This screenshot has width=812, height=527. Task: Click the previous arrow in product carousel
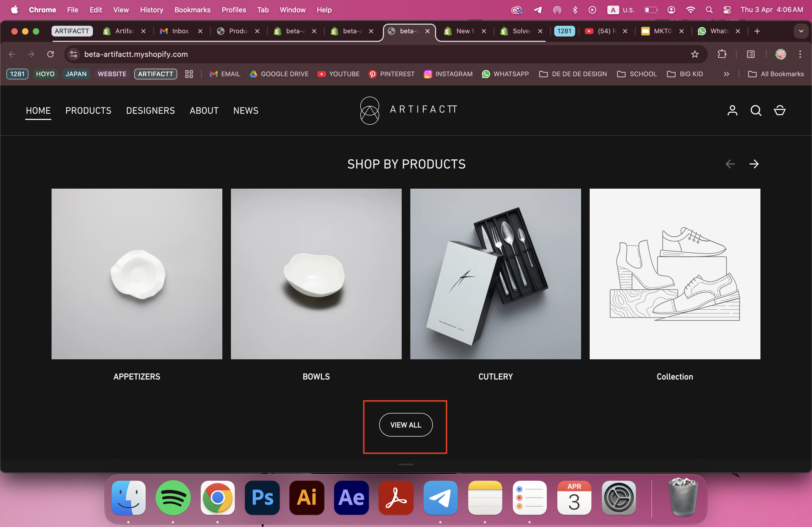coord(730,164)
